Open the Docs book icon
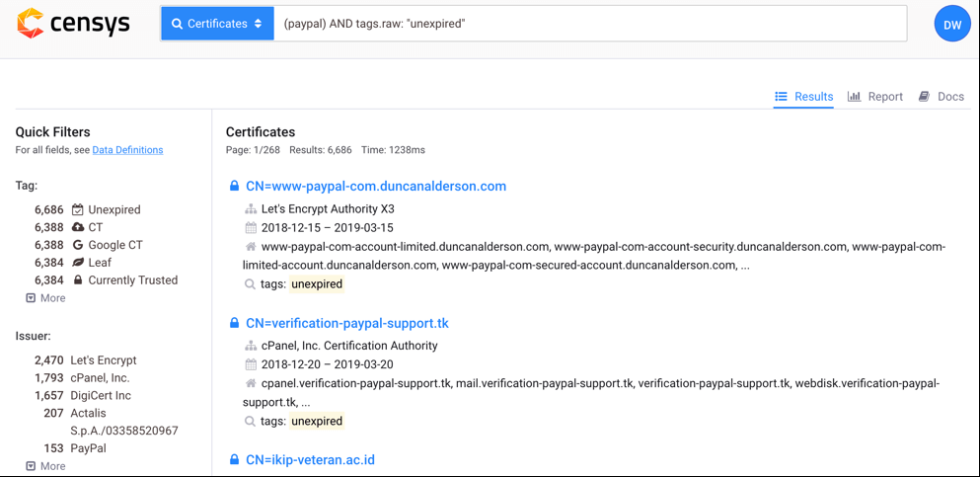 [x=925, y=97]
